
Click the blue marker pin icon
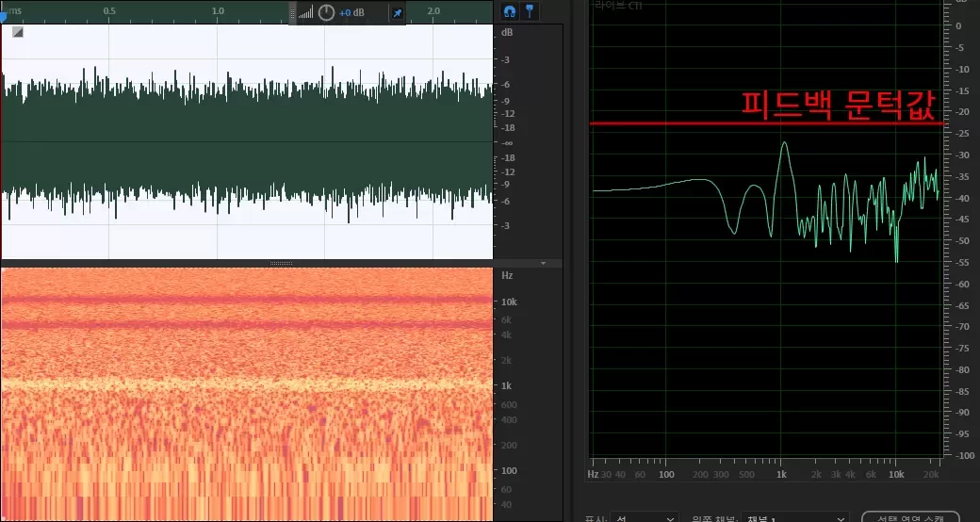[530, 11]
